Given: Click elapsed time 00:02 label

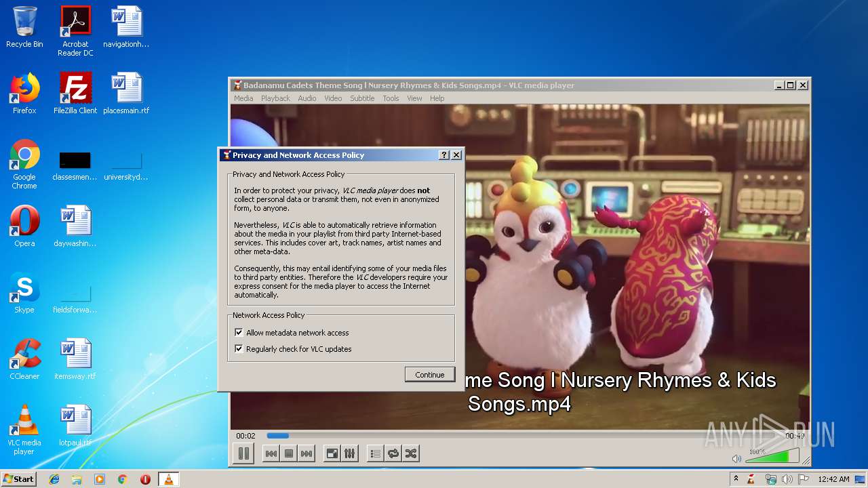Looking at the screenshot, I should pyautogui.click(x=245, y=436).
